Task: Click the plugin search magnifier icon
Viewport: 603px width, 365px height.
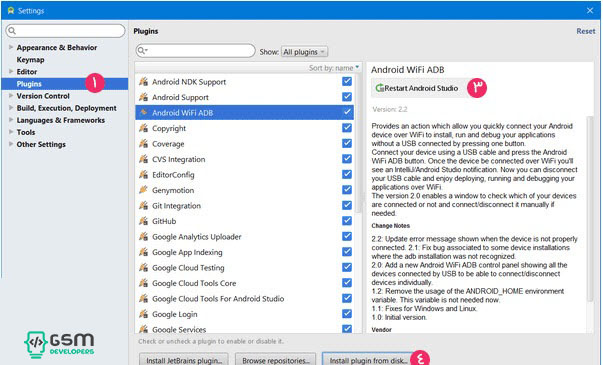Action: coord(142,51)
